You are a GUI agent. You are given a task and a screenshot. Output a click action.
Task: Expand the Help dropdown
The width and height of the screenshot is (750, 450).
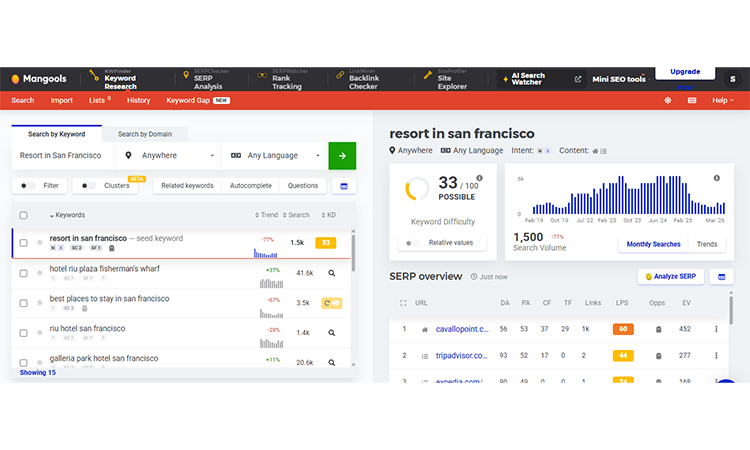point(723,100)
